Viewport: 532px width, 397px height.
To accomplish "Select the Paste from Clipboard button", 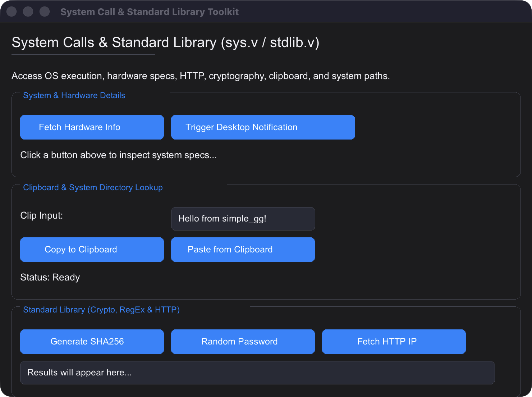I will pos(243,250).
